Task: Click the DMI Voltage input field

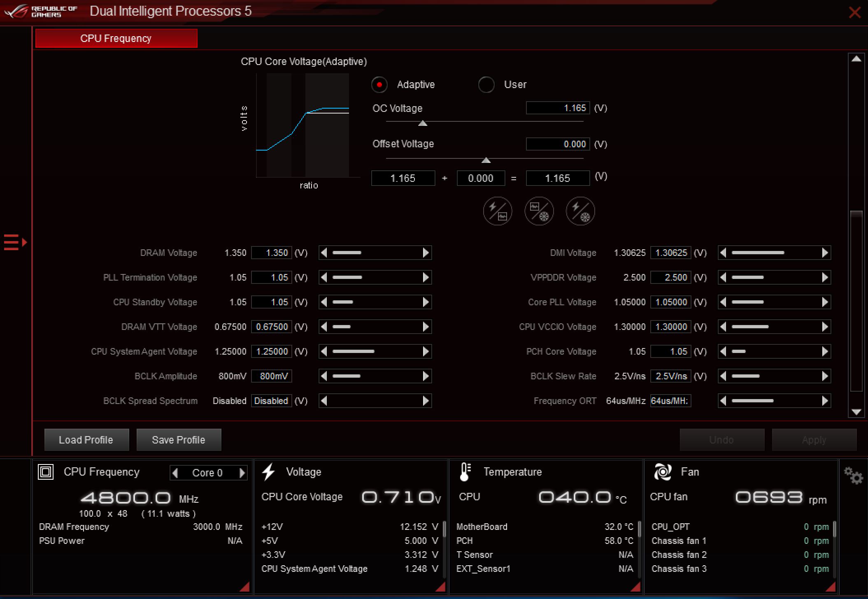Action: coord(671,253)
